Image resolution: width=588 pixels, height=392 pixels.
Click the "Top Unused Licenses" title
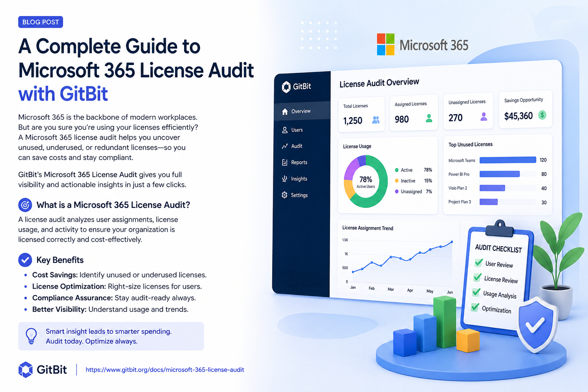coord(470,144)
